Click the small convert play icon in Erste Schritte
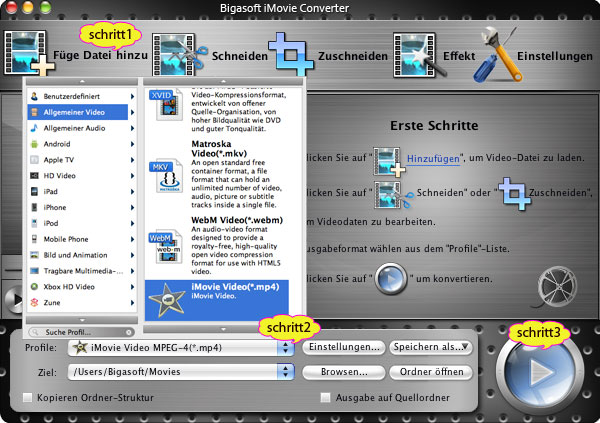The image size is (600, 423). [391, 278]
